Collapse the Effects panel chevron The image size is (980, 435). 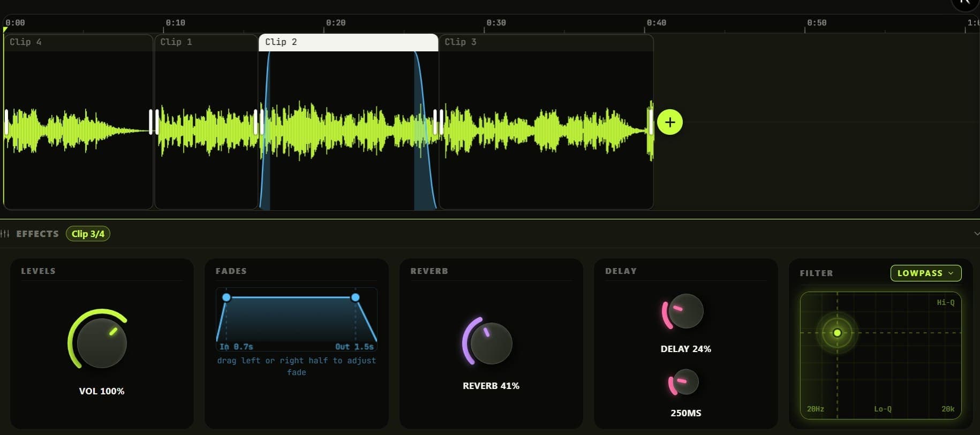tap(976, 234)
